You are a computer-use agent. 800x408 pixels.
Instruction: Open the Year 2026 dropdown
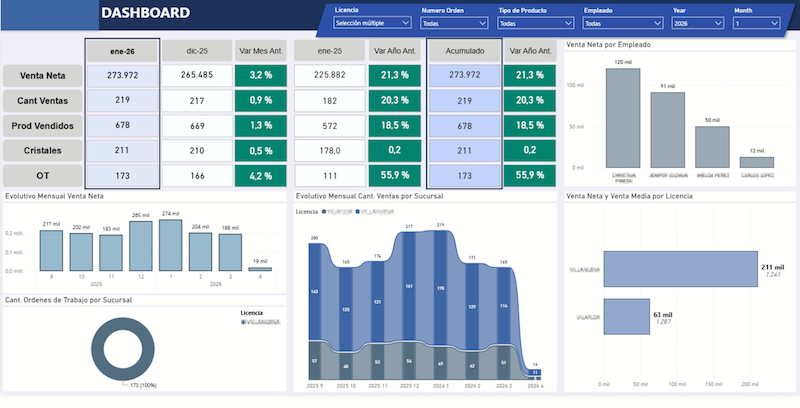tap(697, 23)
